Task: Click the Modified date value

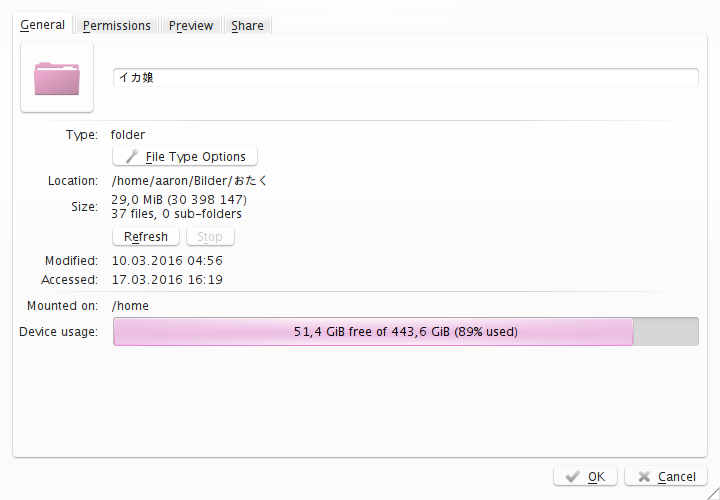Action: [167, 260]
